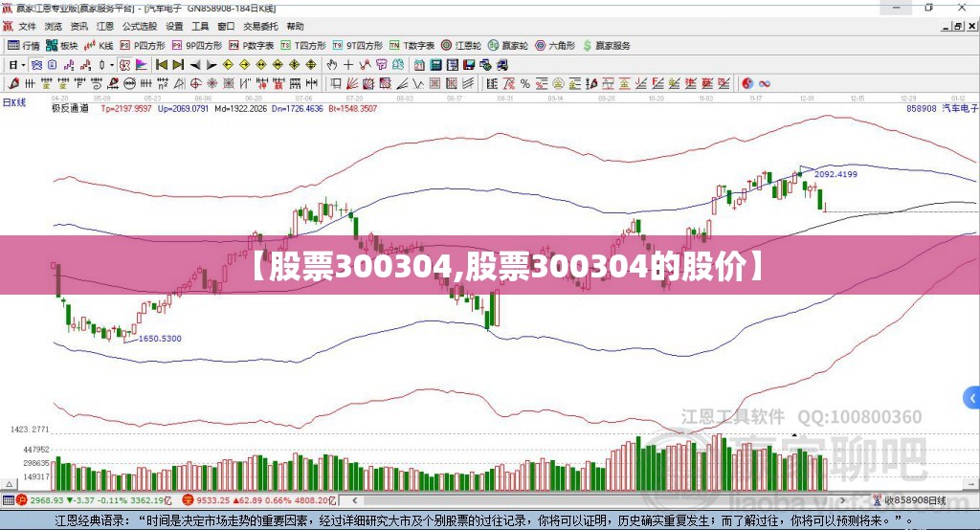
Task: Click the 日K线 chart label
Action: pyautogui.click(x=14, y=102)
